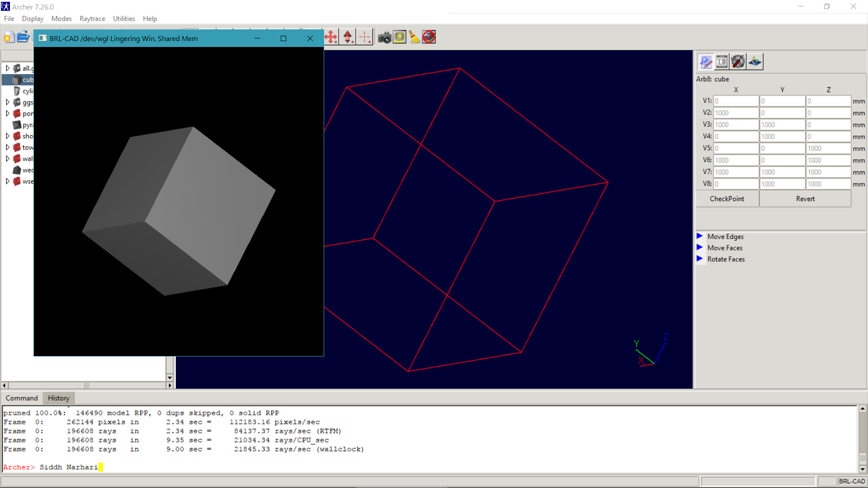Click the V5 Z coordinate field
This screenshot has height=488, width=868.
tap(828, 148)
